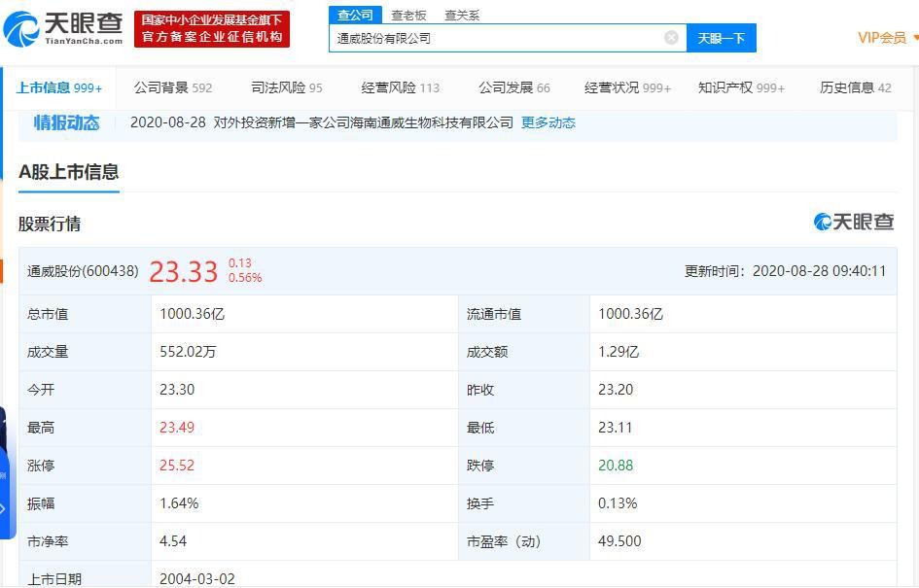Click the update time 2020-08-28 09:40:11
Screen dimensions: 919x588
click(819, 271)
